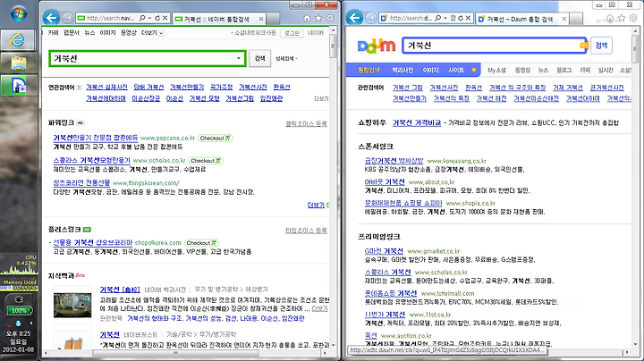The image size is (644, 361).
Task: Open Home in the Daum browser window
Action: 610,18
